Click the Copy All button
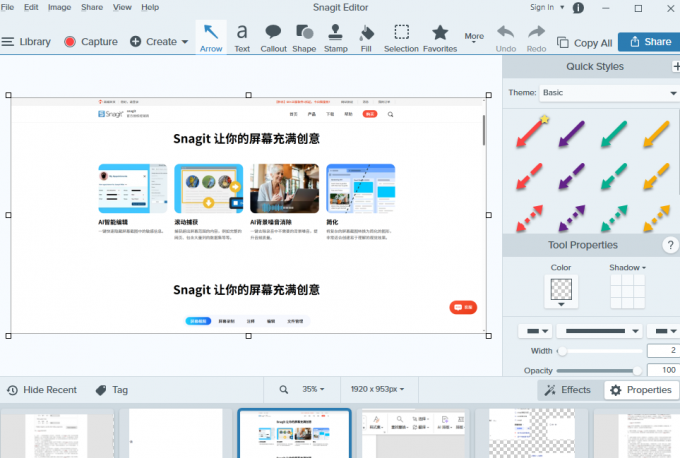 point(585,43)
